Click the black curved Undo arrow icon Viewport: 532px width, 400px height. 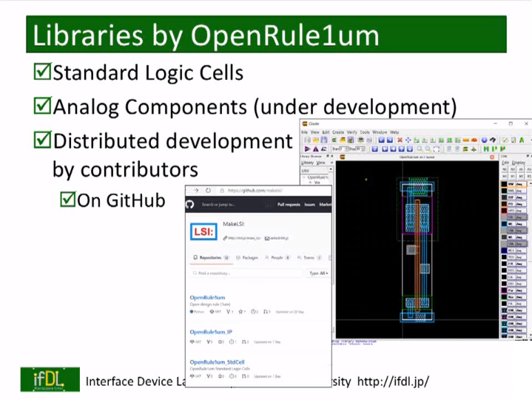pos(493,140)
